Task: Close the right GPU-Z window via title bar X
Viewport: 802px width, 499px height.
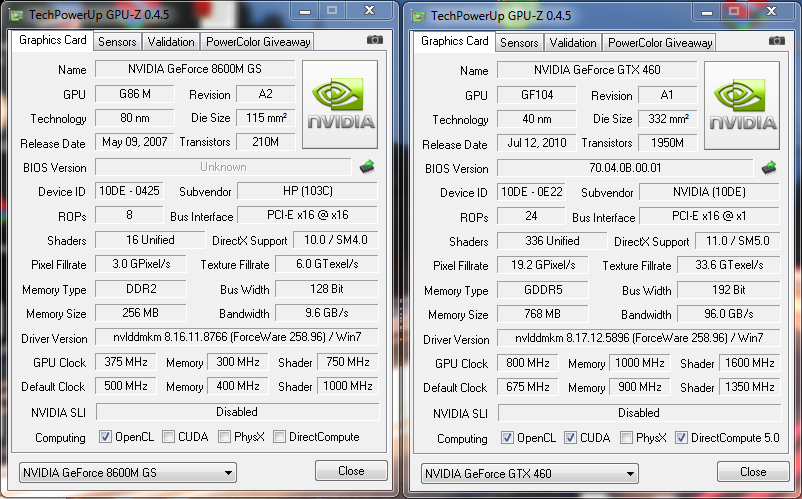Action: [x=771, y=12]
